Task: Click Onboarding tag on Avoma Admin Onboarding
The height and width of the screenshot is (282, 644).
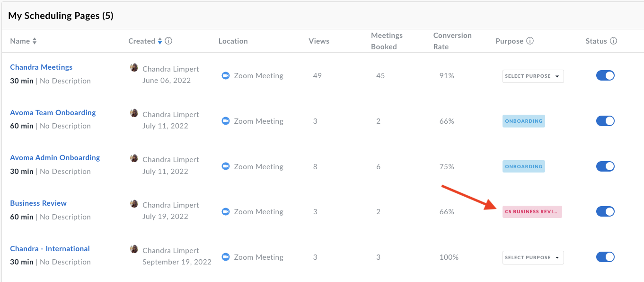Action: coord(523,167)
